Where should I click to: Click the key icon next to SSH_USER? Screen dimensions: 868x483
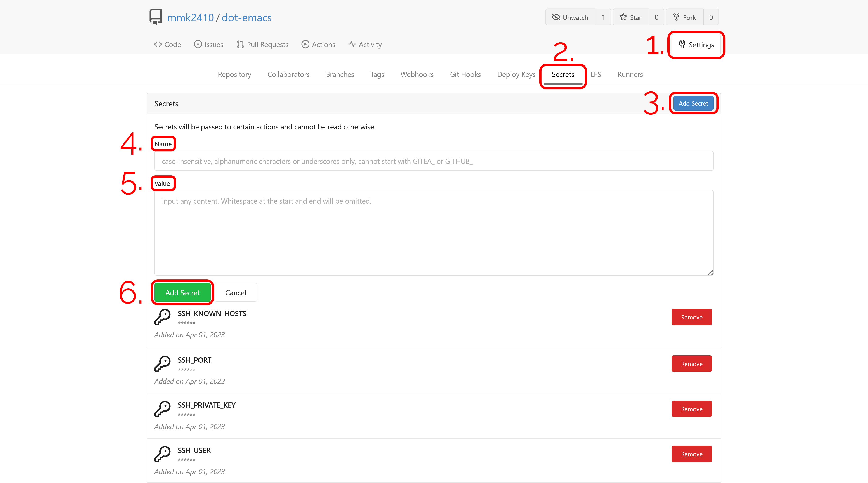pos(162,453)
